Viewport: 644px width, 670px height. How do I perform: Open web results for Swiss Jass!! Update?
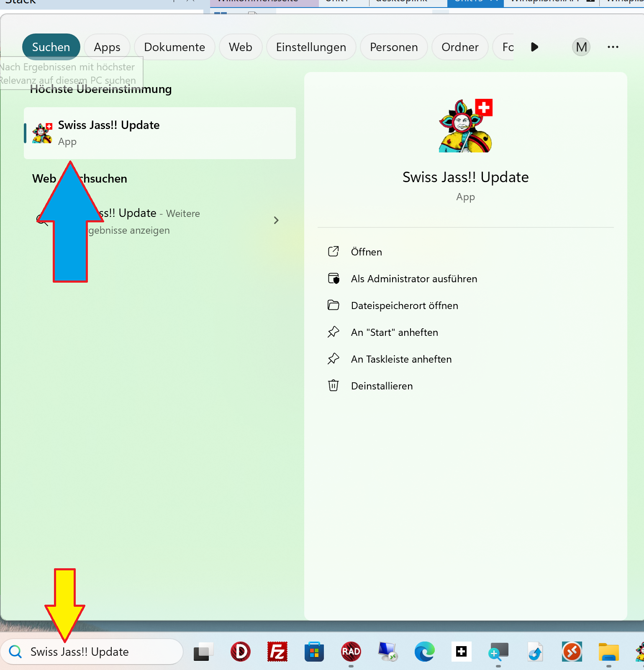click(x=160, y=221)
